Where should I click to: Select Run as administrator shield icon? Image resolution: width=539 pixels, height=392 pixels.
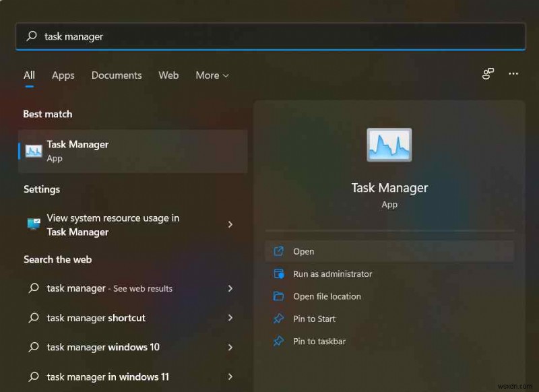tap(280, 273)
